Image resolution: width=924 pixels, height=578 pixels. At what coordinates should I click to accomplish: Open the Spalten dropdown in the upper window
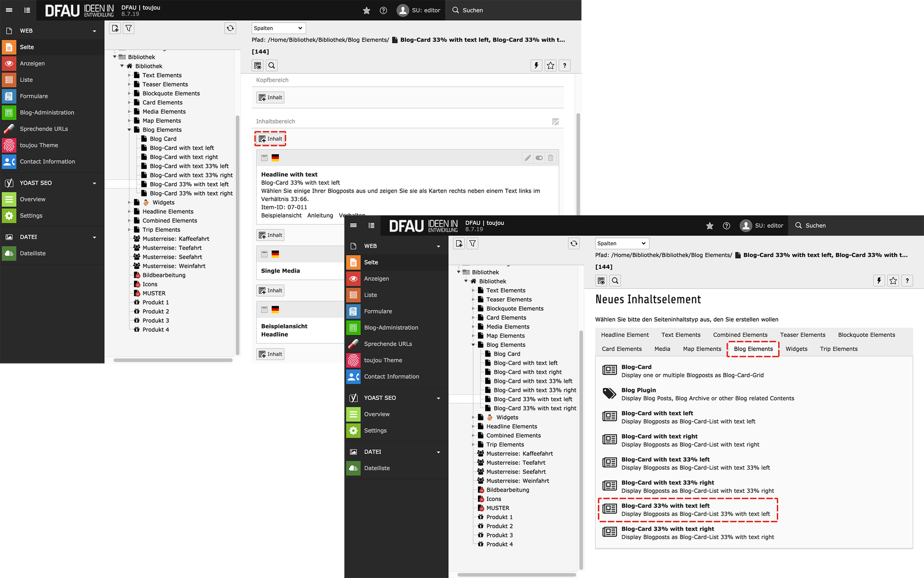(x=278, y=28)
